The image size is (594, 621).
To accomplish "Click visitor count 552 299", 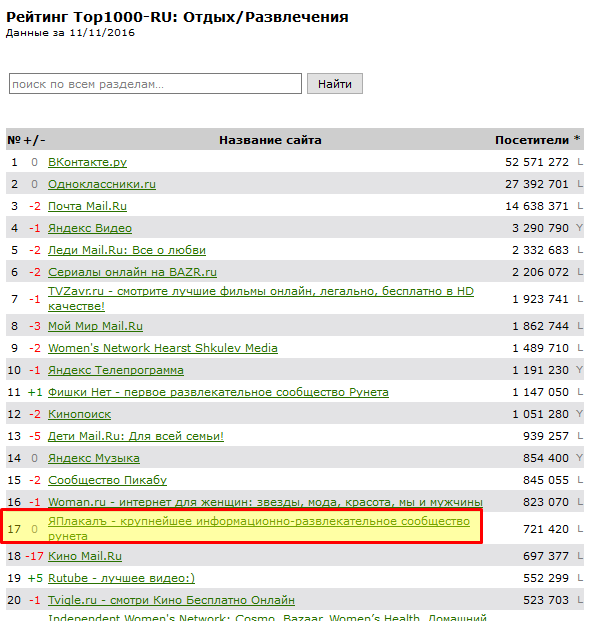I will tap(546, 578).
